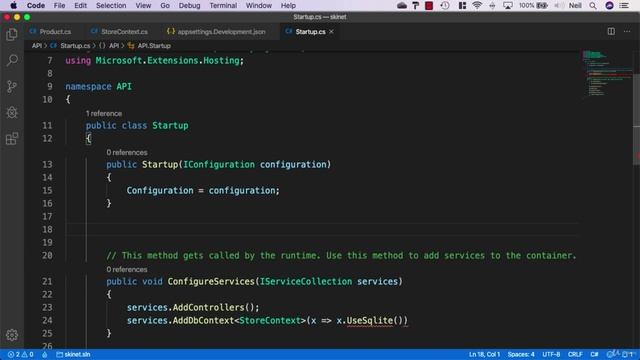Click the volume icon in menu bar
Viewport: 640px width, 360px height.
(x=559, y=5)
